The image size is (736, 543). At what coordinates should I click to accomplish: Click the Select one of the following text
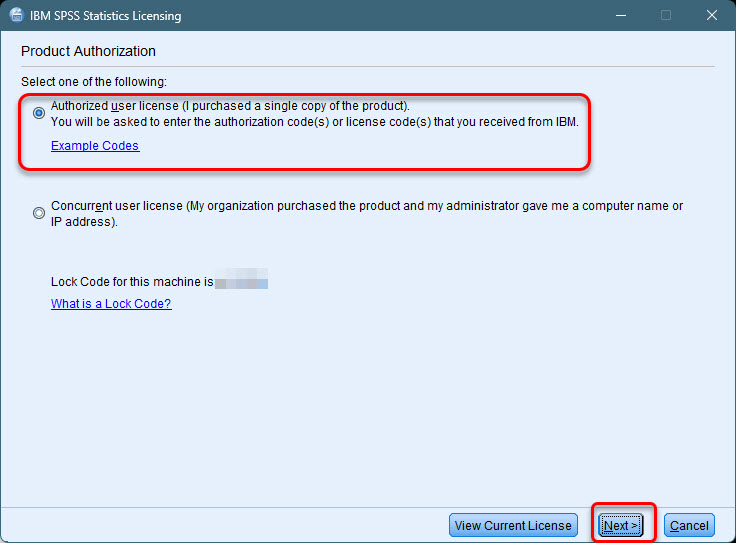point(94,82)
